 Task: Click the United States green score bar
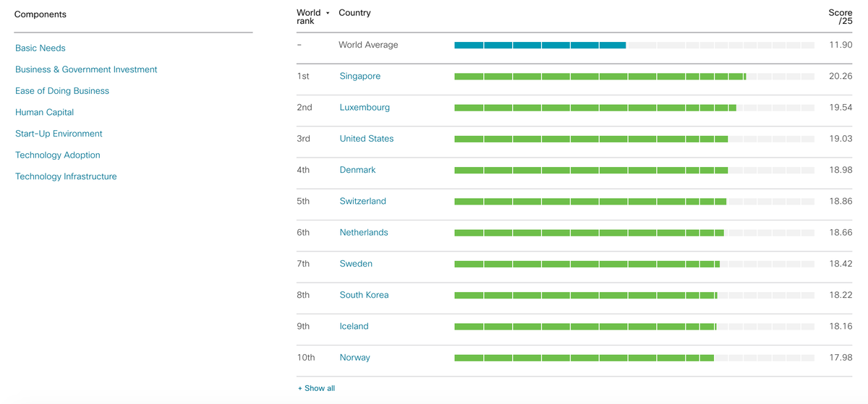(591, 139)
